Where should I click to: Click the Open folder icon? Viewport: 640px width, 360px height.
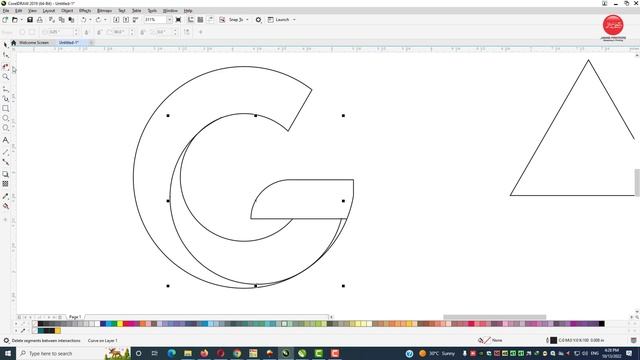pyautogui.click(x=14, y=20)
